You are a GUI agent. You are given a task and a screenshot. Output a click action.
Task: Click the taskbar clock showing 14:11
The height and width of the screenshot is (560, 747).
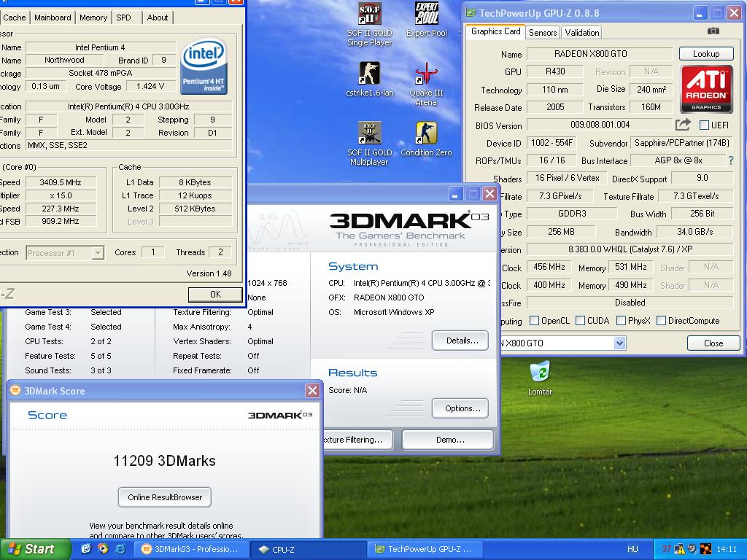click(727, 549)
